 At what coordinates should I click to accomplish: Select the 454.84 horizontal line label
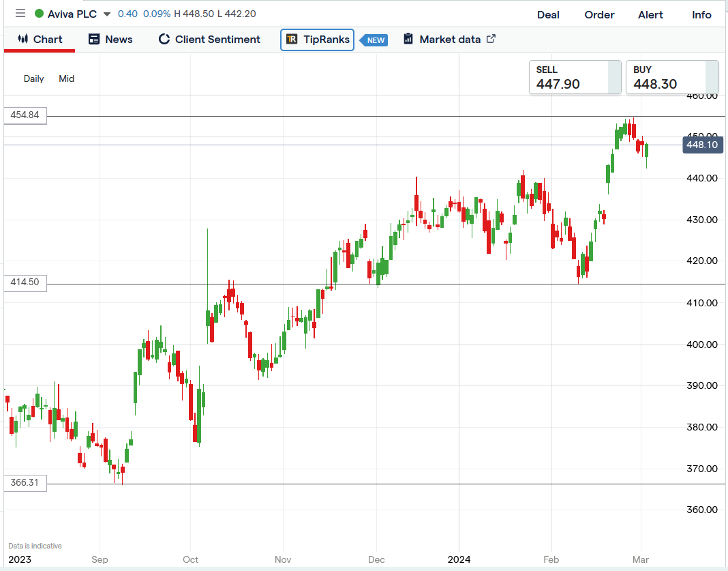tap(25, 115)
